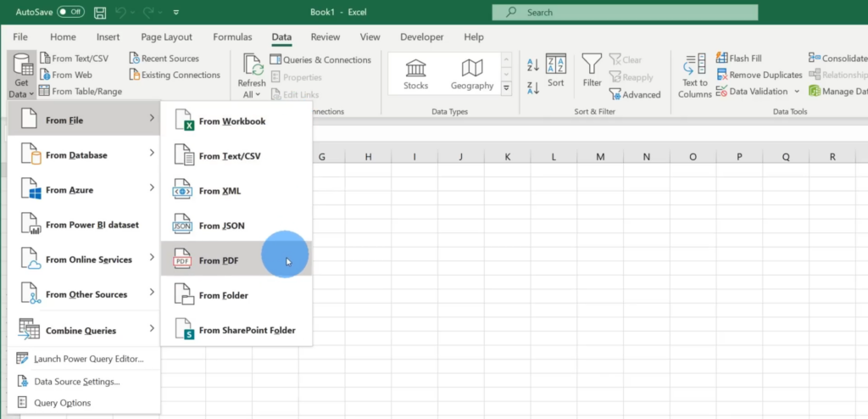
Task: Select column R header
Action: click(832, 158)
